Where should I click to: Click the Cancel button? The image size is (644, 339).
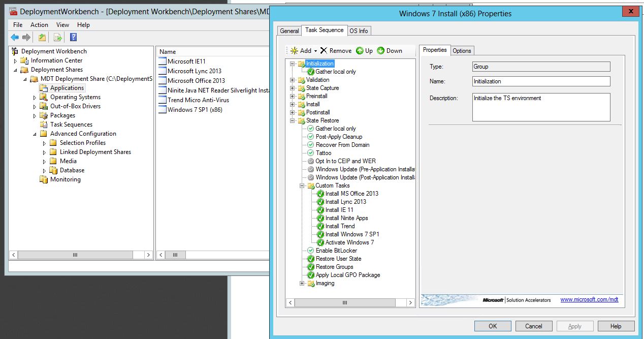(534, 326)
